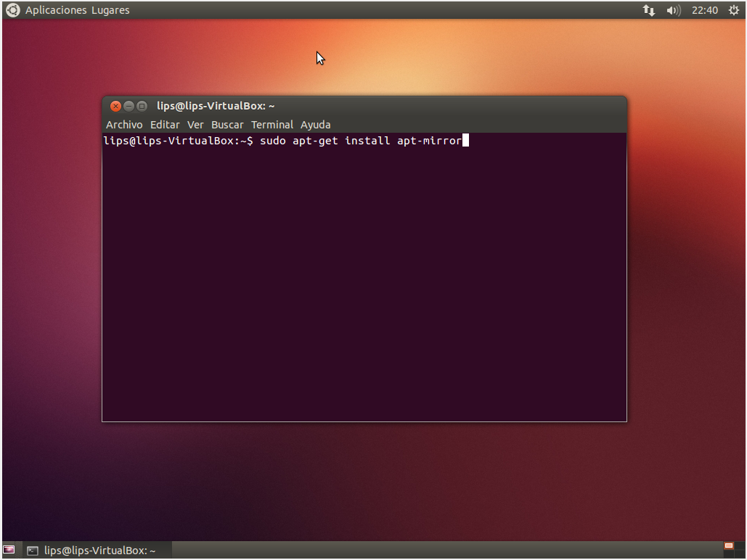Open the network connections indicator
Image resolution: width=747 pixels, height=560 pixels.
[x=648, y=10]
